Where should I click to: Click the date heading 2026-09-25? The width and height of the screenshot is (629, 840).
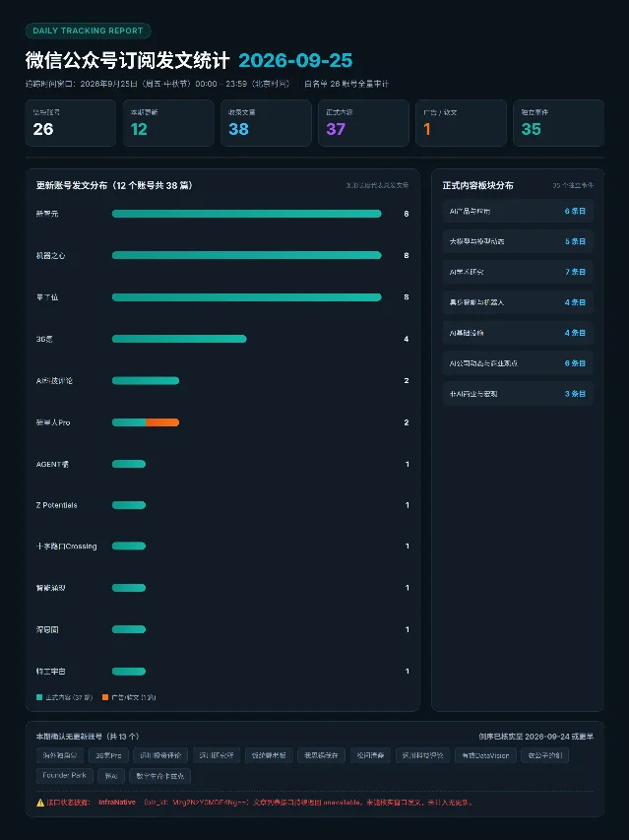[x=295, y=60]
